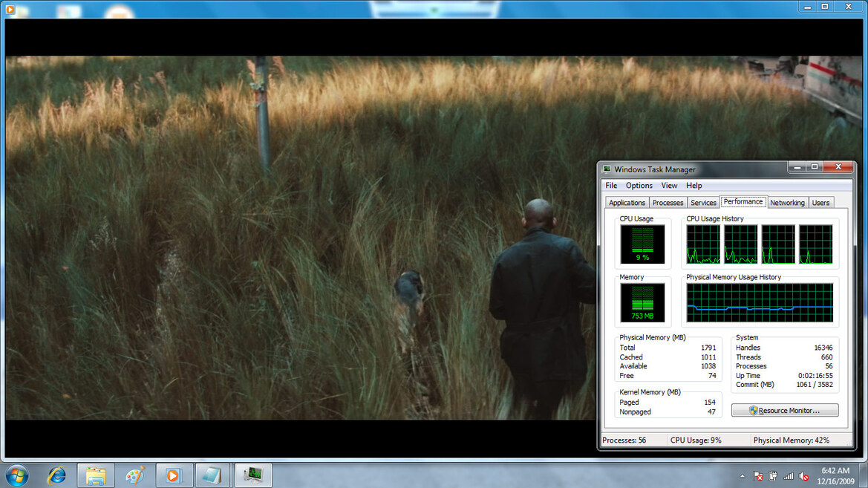Open the File menu in Task Manager
The image size is (868, 488).
tap(611, 186)
